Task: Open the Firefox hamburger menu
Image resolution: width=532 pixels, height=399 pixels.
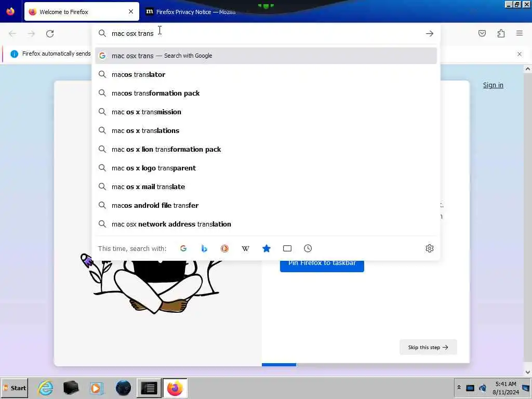Action: (x=520, y=33)
